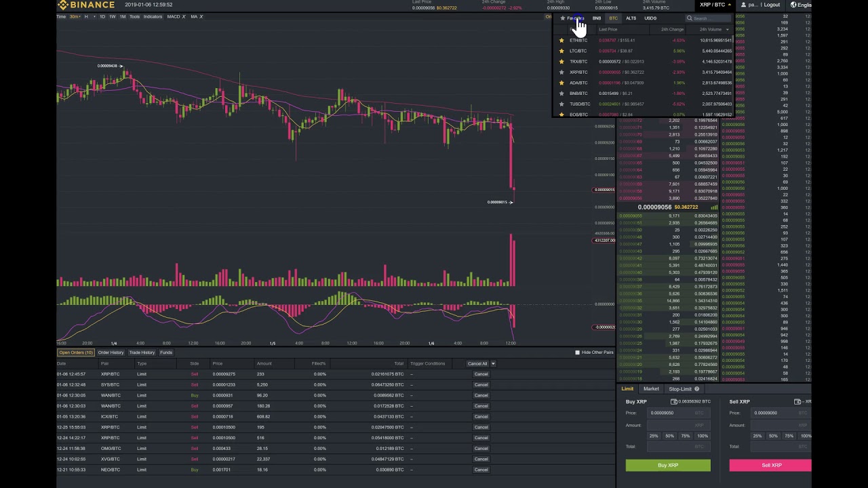Remove the MACD indicator with its X

click(184, 16)
